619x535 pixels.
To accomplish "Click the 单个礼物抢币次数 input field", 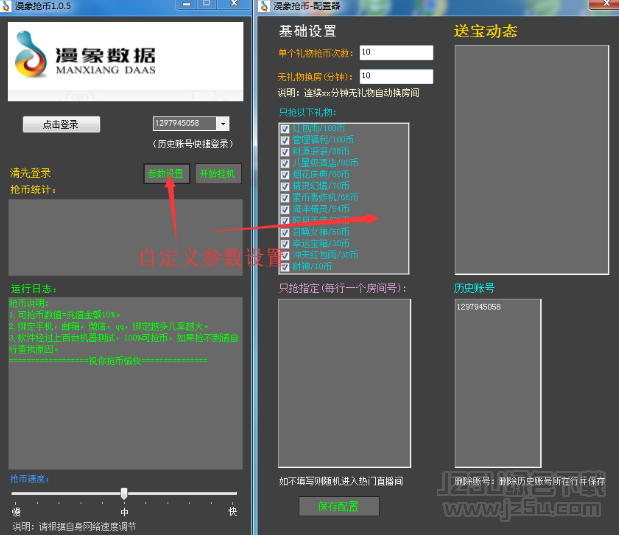I will coord(396,53).
